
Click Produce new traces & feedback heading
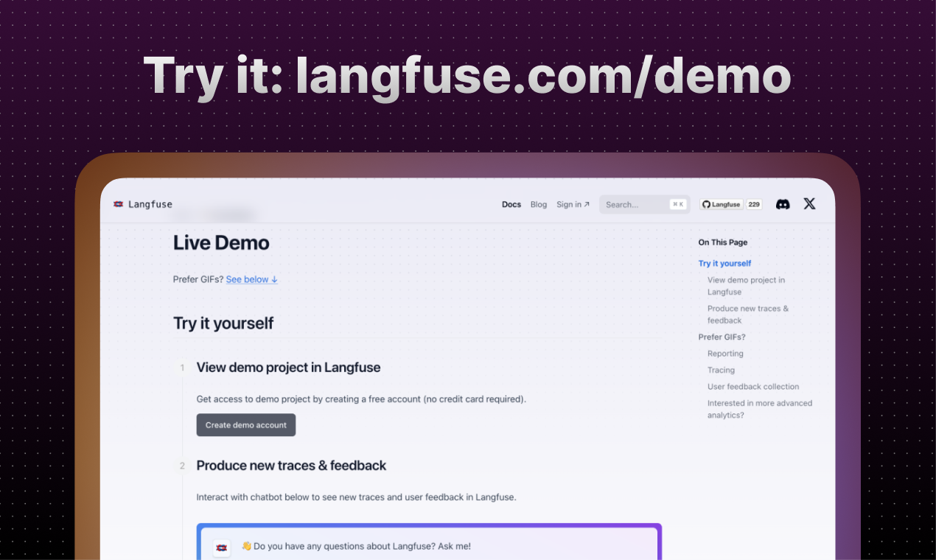291,466
